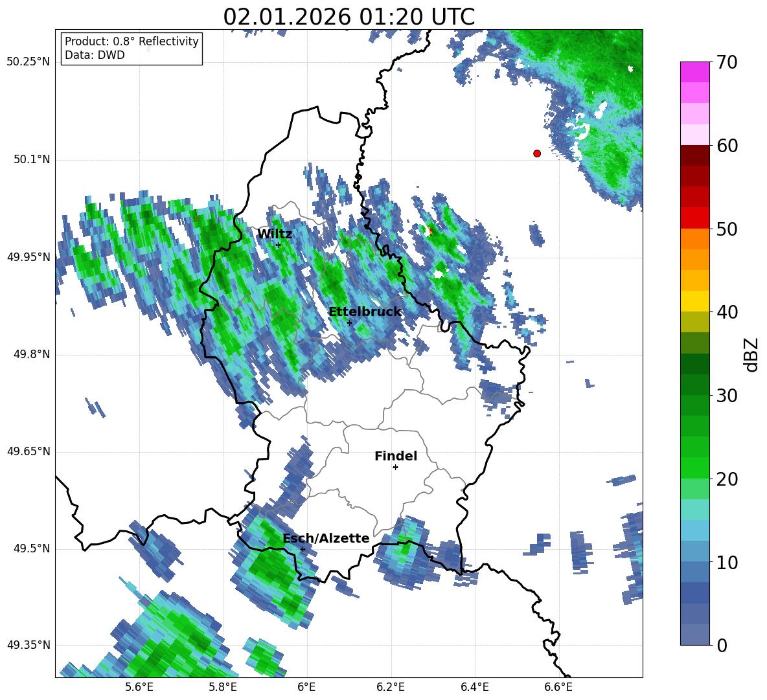Screen dimensions: 767x700
Task: Click the 49.35°N latitude label
Action: (28, 645)
